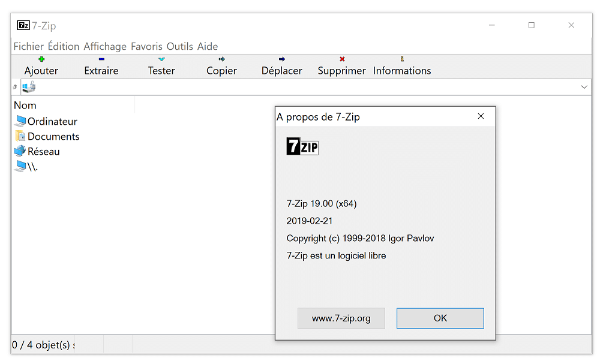Minimize the 7-Zip main window

pyautogui.click(x=492, y=25)
